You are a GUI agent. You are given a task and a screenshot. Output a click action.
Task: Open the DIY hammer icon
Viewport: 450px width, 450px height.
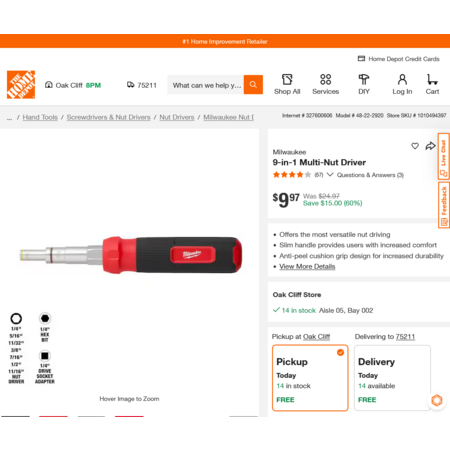click(x=364, y=80)
